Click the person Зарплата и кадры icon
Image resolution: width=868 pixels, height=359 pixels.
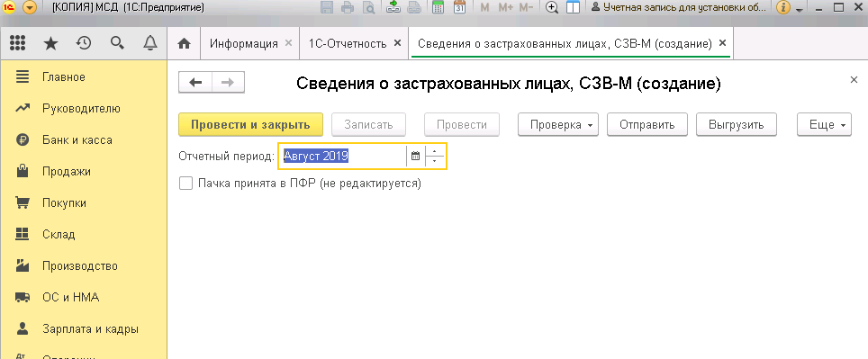point(23,328)
